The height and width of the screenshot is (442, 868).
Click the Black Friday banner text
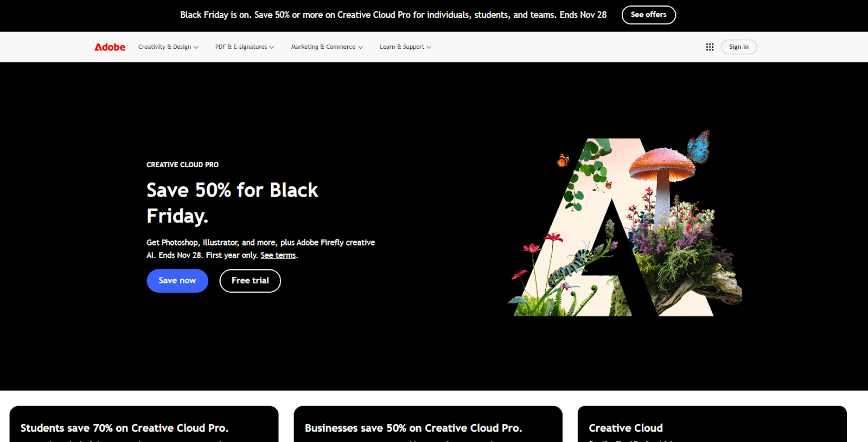coord(393,15)
